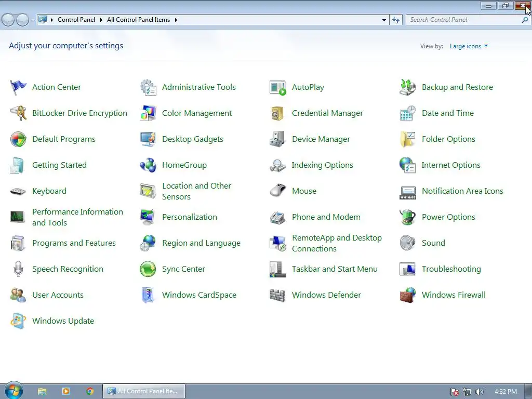The width and height of the screenshot is (532, 399).
Task: Click the network tray icon
Action: coord(467,392)
